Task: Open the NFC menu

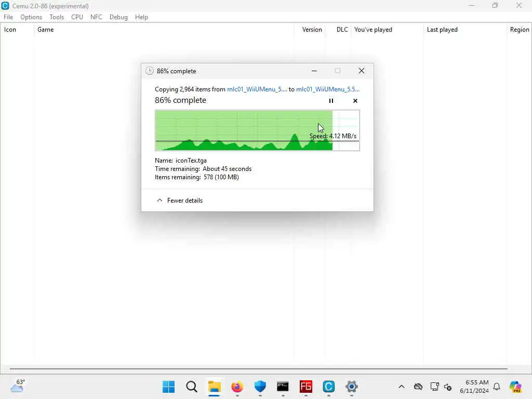Action: (x=96, y=17)
